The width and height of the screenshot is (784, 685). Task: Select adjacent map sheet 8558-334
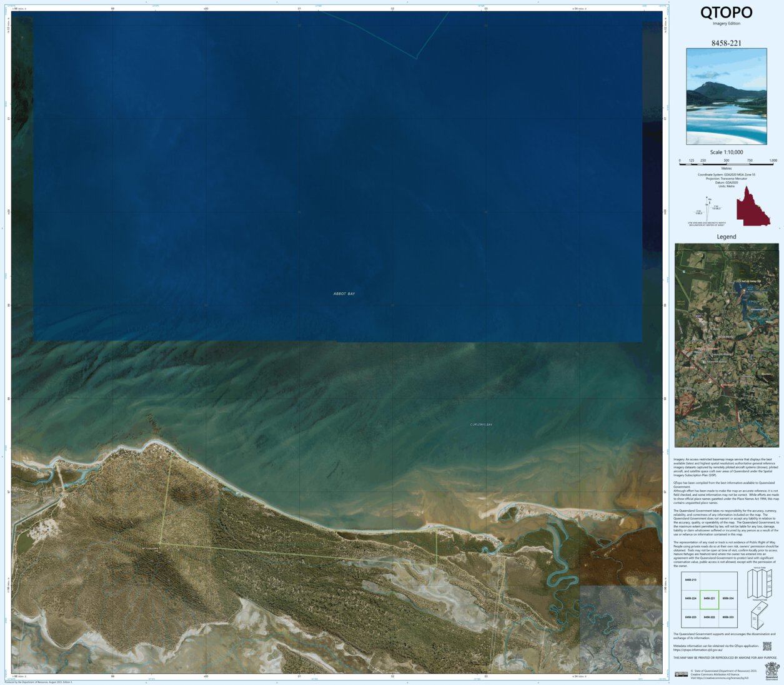729,598
